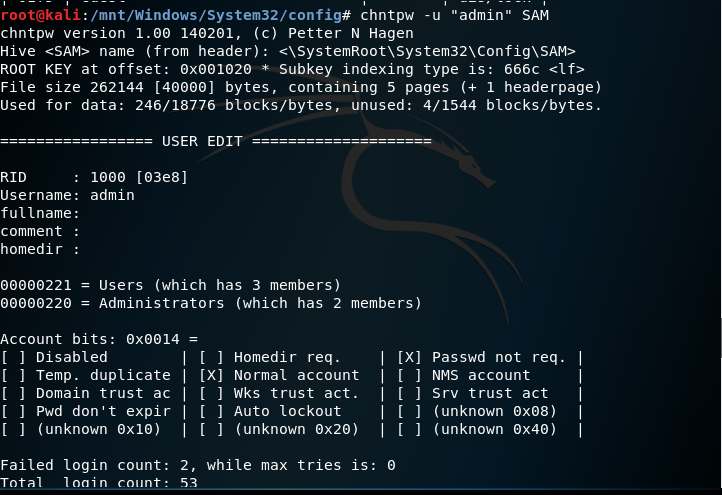Toggle the NMS account checkbox
Screen dimensions: 722x495
pyautogui.click(x=408, y=375)
